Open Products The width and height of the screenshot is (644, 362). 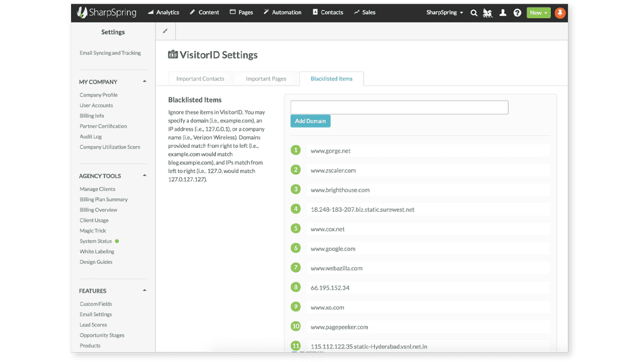(x=90, y=346)
